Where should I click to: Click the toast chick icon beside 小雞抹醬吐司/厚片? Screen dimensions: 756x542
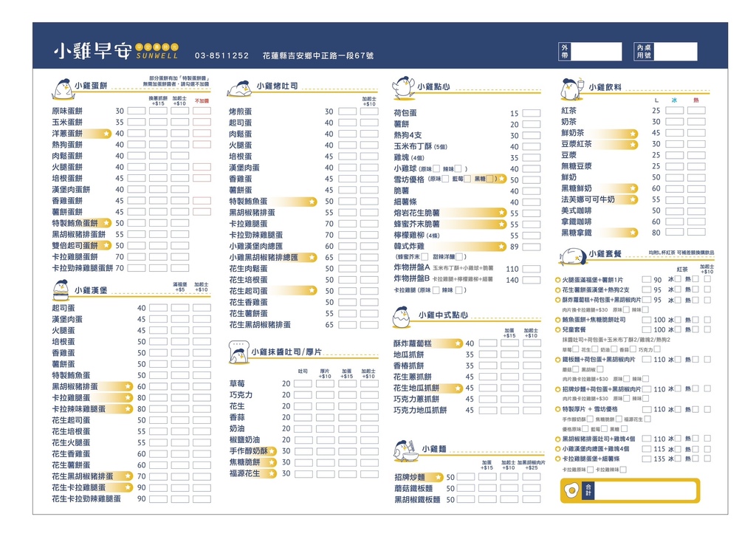coord(238,351)
